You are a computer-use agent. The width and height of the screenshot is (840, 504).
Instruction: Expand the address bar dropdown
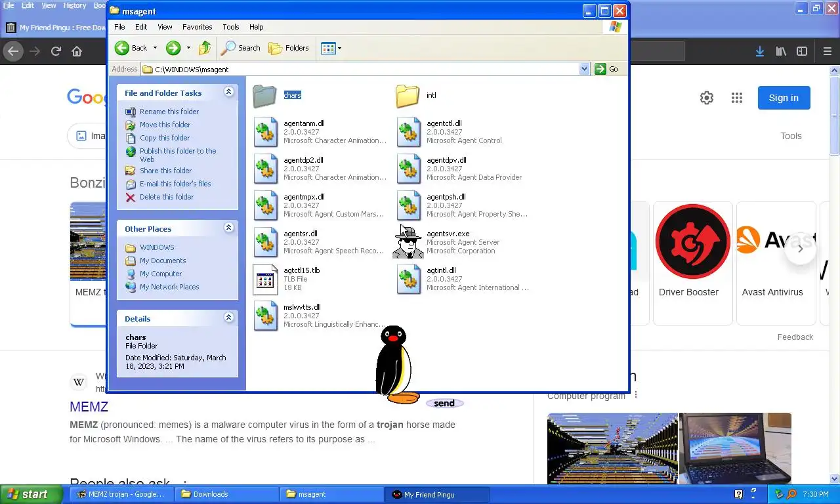click(x=584, y=69)
